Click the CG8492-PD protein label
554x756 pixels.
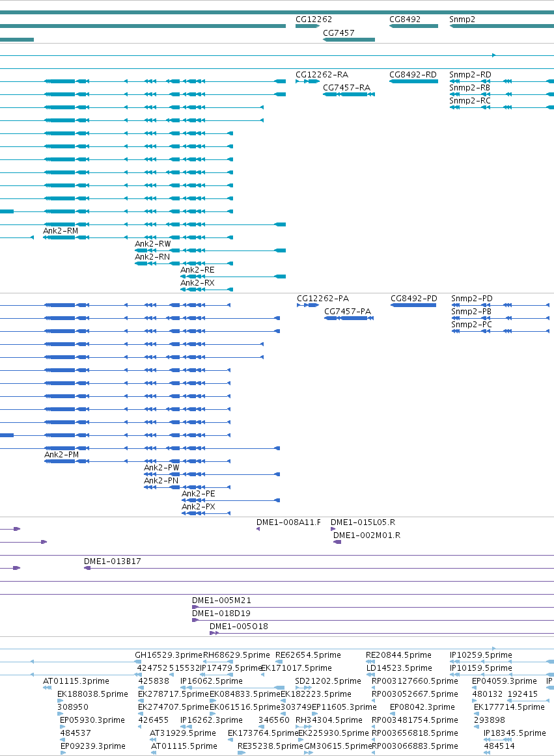pyautogui.click(x=414, y=299)
